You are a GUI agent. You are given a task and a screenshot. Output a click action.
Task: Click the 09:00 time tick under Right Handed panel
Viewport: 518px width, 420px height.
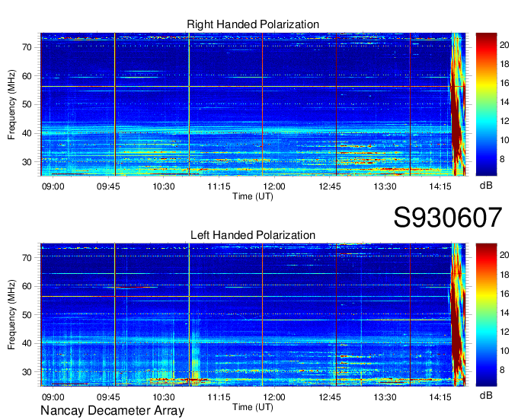(53, 186)
